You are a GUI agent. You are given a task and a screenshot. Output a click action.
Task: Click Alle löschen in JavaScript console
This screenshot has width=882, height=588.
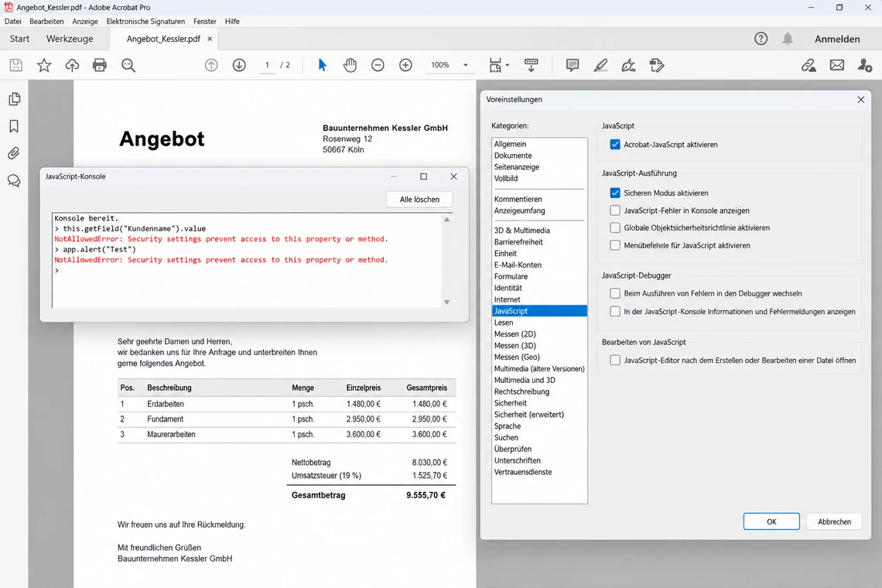tap(419, 199)
